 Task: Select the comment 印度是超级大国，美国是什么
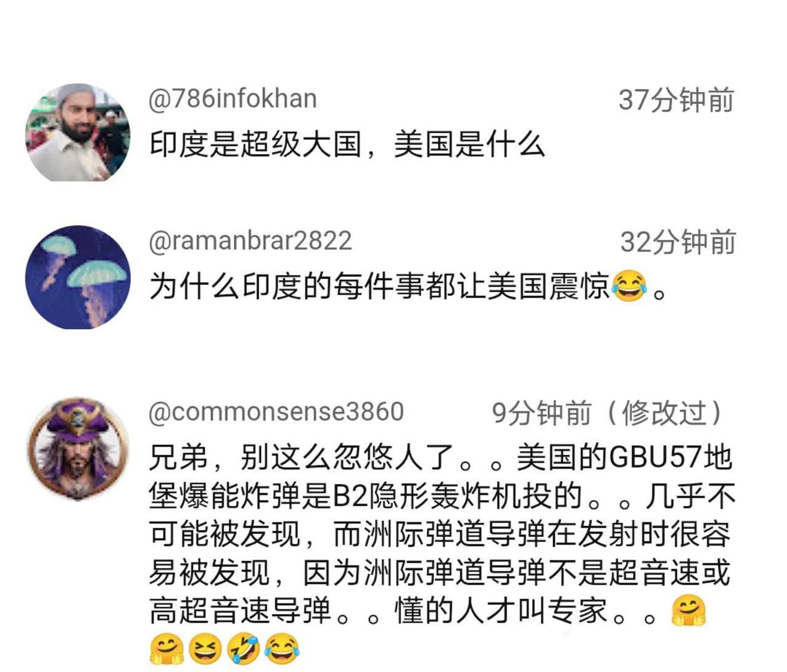tap(347, 145)
